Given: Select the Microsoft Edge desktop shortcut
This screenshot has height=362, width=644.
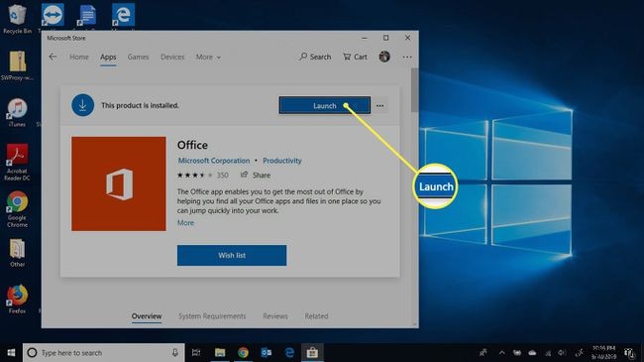Looking at the screenshot, I should (123, 16).
